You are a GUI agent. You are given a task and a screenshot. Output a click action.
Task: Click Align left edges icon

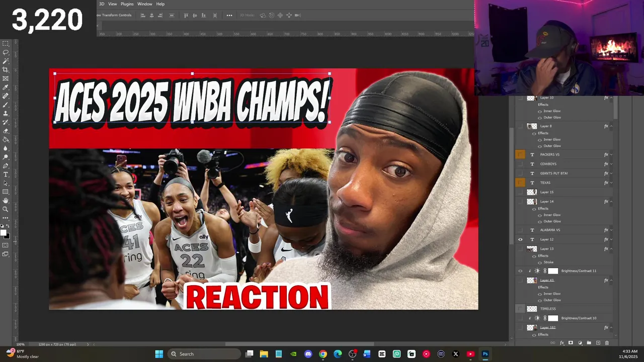143,15
